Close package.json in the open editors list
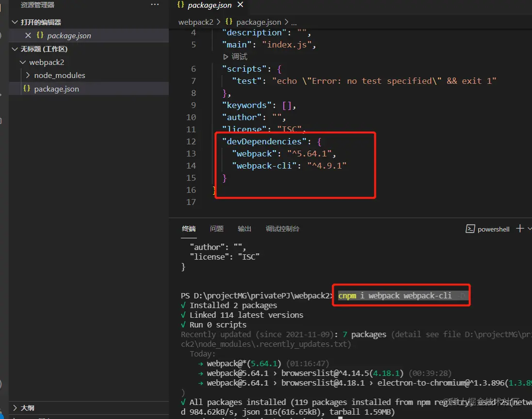532x419 pixels. 28,35
